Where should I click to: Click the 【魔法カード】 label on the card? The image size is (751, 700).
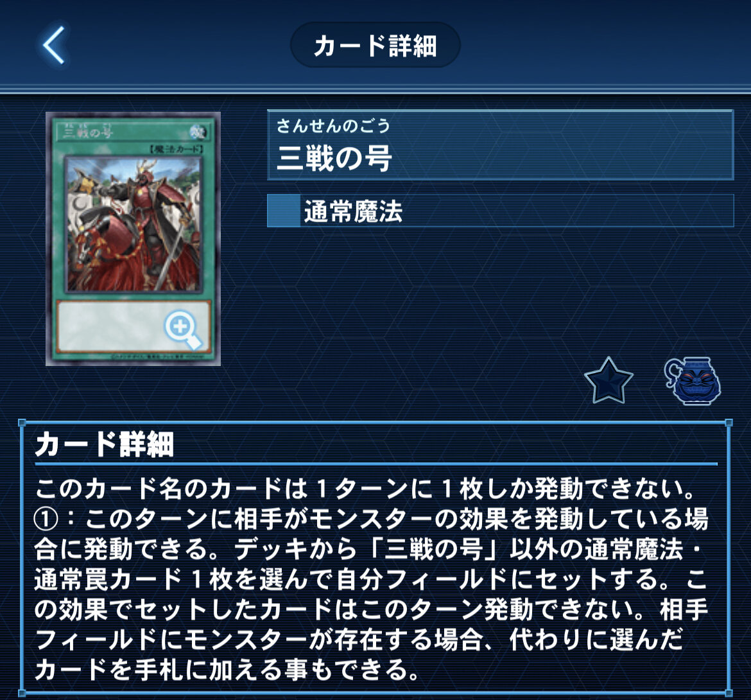(177, 150)
